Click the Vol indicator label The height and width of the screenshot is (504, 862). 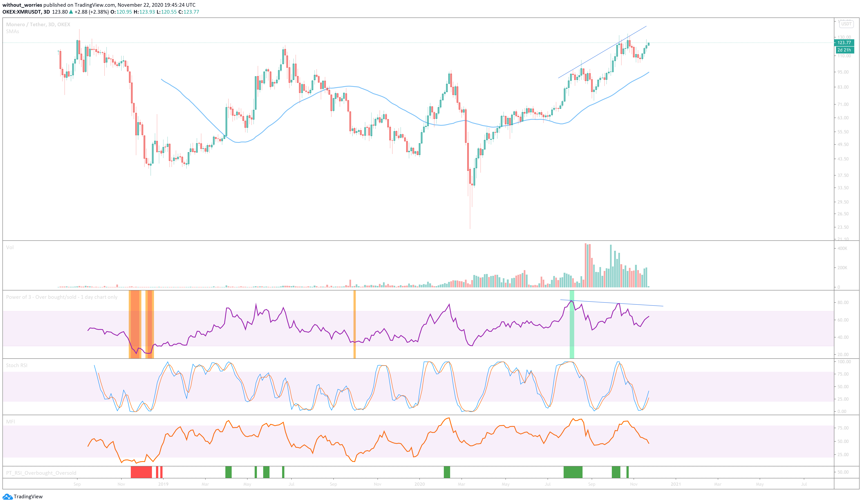[10, 247]
